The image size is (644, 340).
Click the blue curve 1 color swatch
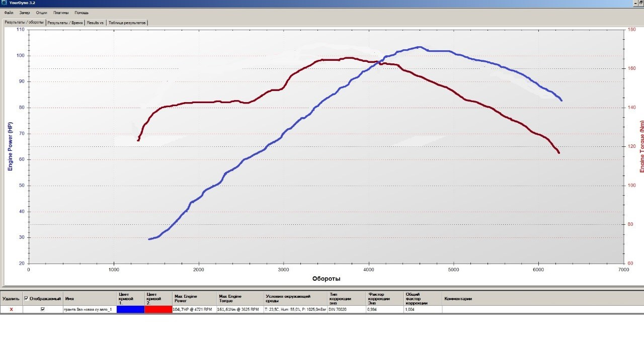coord(130,309)
